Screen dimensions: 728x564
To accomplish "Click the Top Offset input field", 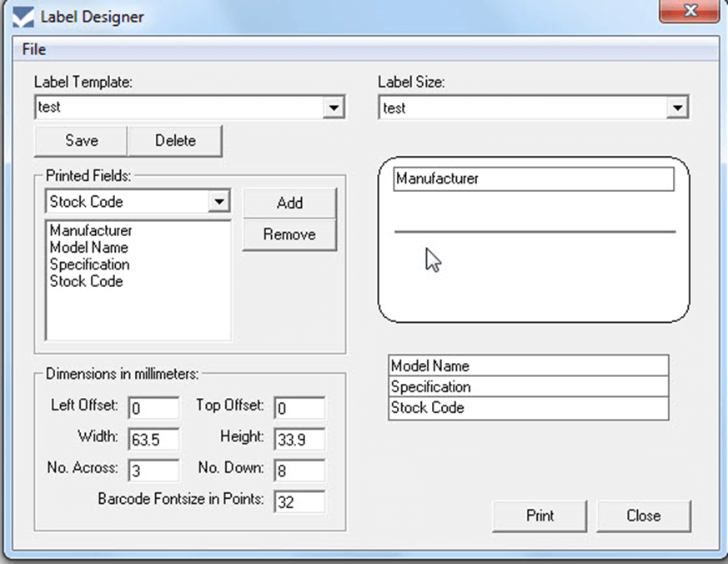I will tap(299, 408).
